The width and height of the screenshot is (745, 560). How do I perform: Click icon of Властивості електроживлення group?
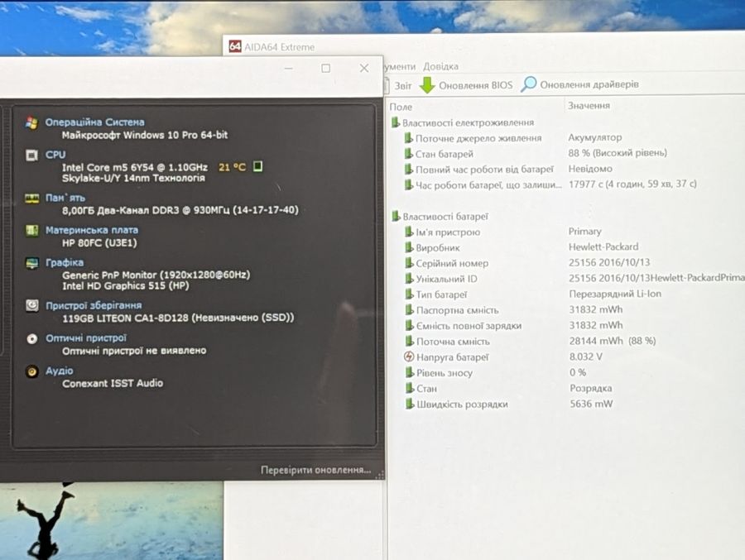396,122
